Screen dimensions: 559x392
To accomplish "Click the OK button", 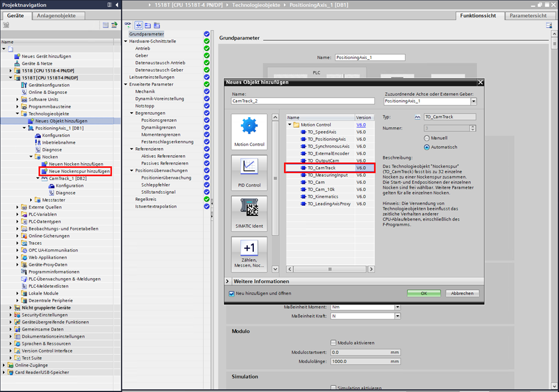I will [x=424, y=293].
